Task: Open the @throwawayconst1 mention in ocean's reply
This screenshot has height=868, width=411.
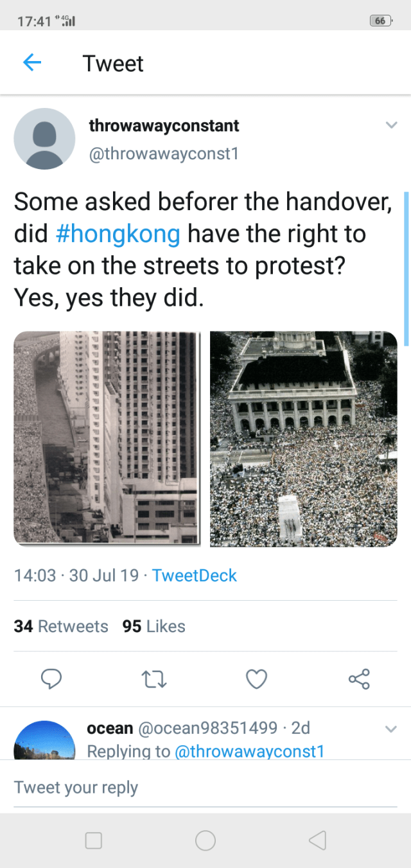Action: 249,751
